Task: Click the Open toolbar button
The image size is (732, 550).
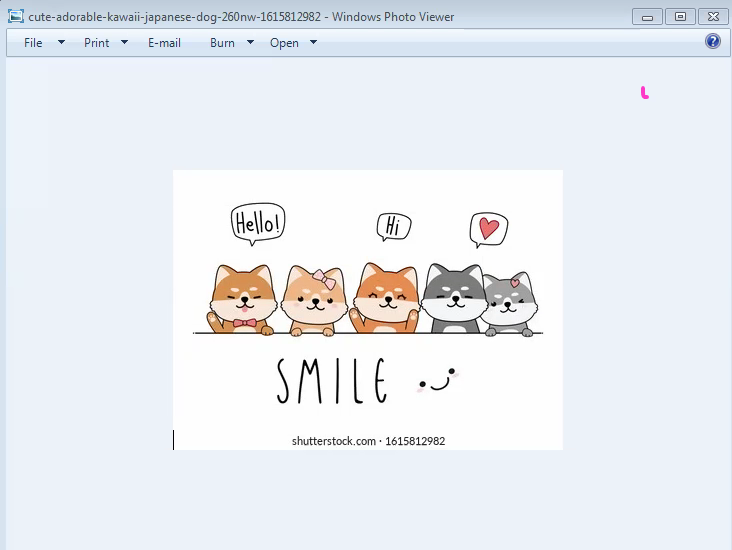Action: pos(284,43)
